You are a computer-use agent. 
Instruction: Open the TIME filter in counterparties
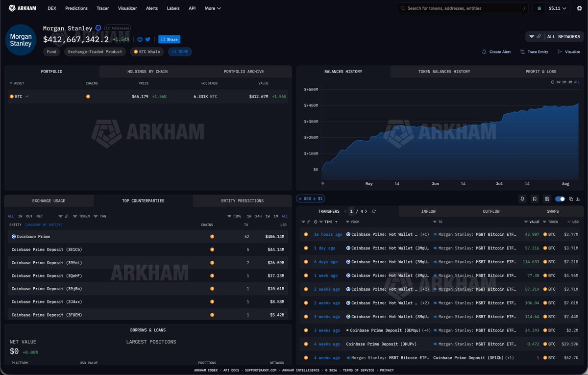coord(234,216)
